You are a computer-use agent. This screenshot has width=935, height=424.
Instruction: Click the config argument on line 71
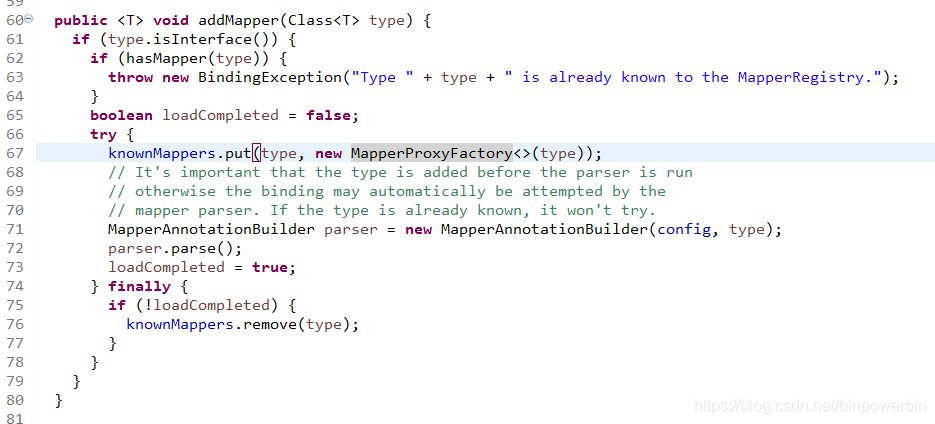click(684, 230)
